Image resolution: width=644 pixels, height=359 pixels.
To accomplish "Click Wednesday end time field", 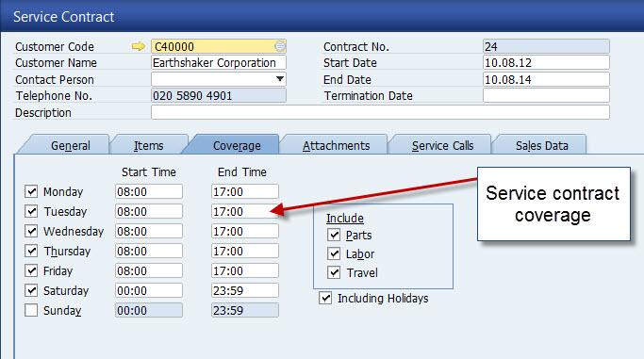I will [245, 231].
